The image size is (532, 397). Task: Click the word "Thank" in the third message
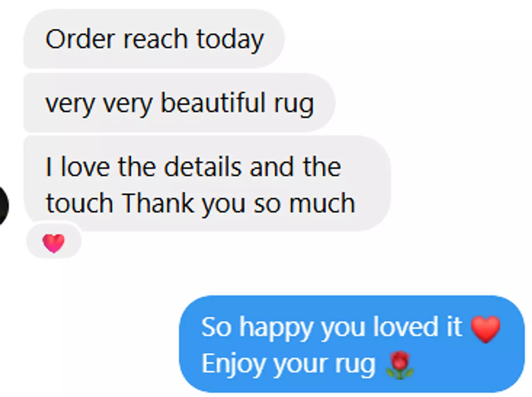(x=158, y=203)
